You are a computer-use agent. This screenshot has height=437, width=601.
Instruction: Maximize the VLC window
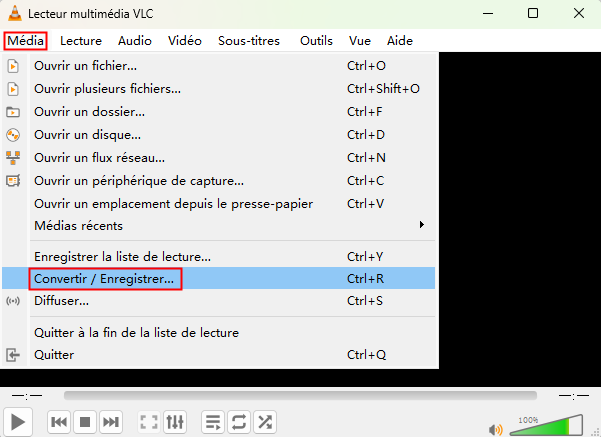point(533,13)
